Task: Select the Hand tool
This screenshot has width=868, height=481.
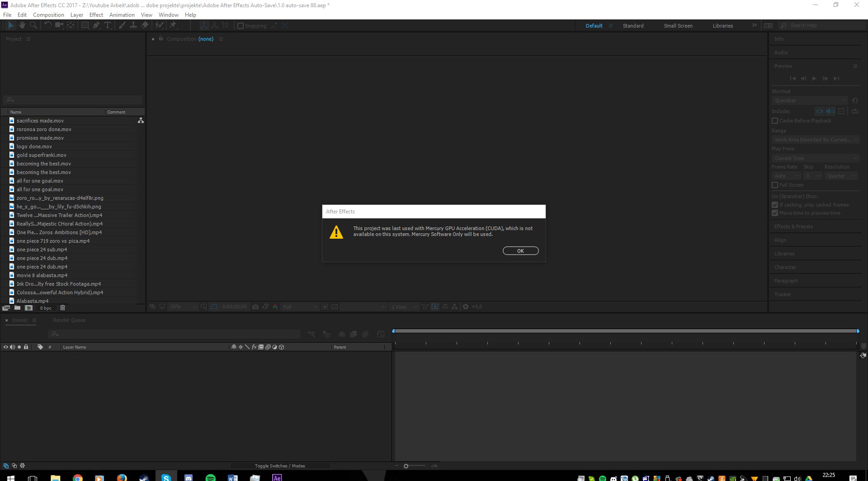Action: point(22,25)
